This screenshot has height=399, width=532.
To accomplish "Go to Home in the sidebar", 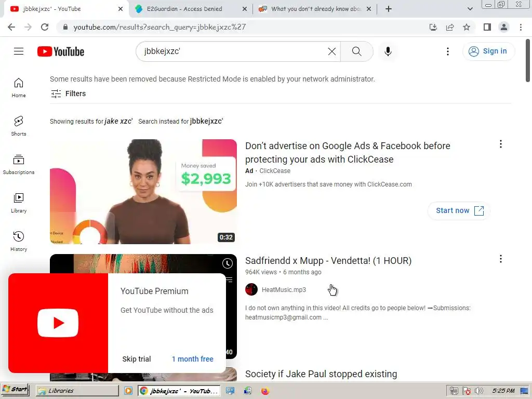I will [19, 88].
